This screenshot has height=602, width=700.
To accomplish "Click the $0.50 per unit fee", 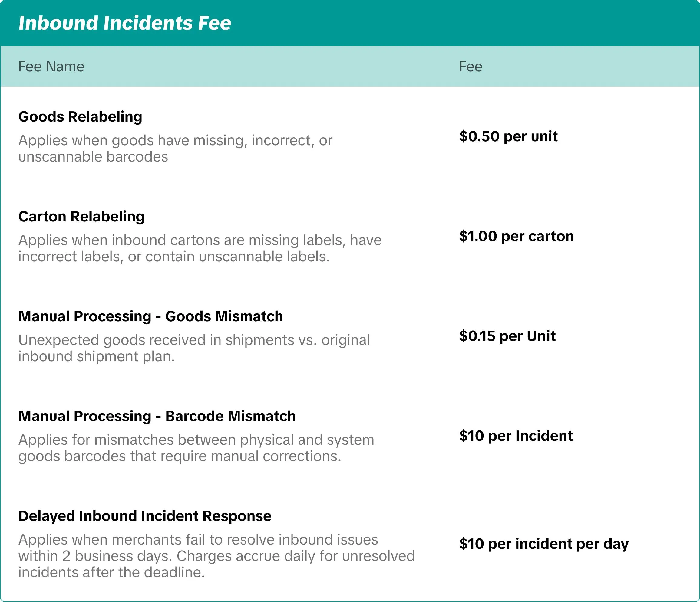I will tap(508, 136).
